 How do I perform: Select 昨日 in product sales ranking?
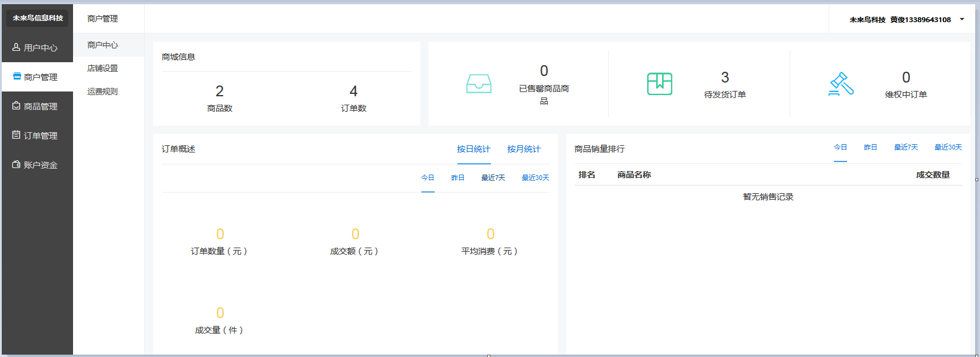(x=870, y=147)
